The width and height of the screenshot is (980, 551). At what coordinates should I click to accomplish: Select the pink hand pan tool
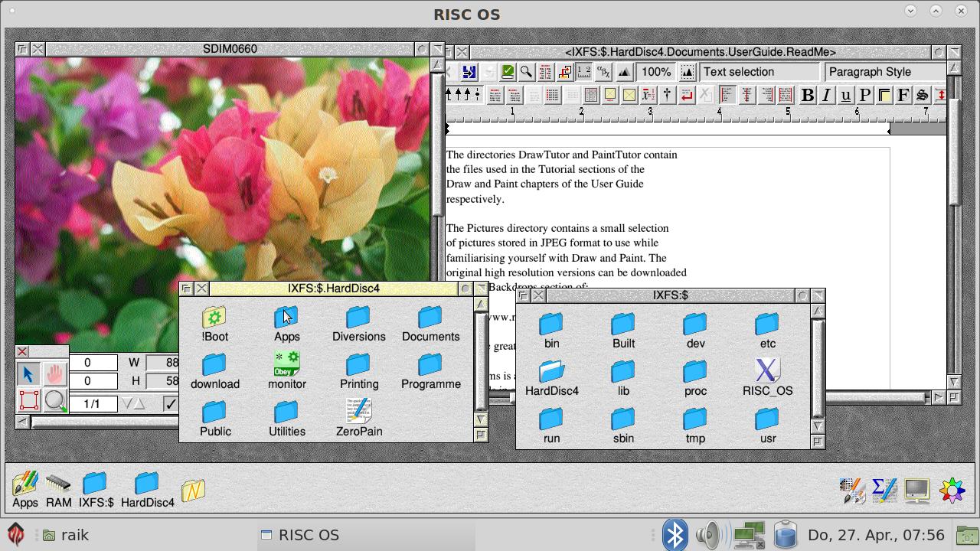coord(55,373)
